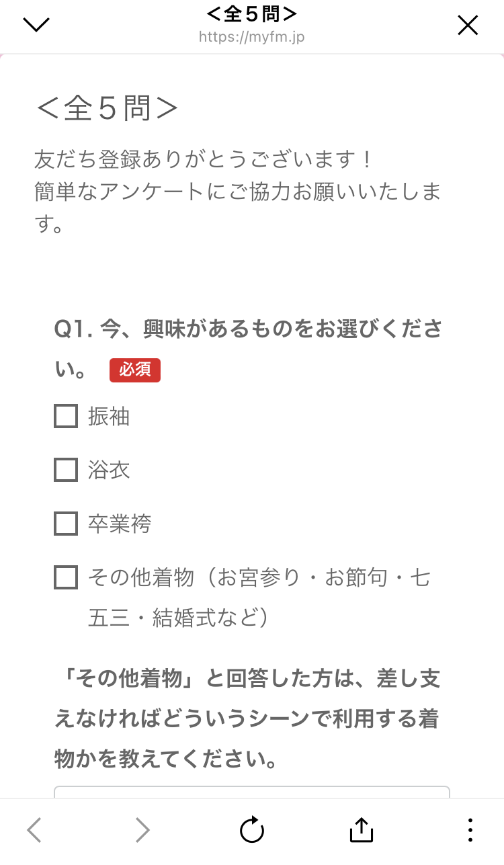The image size is (504, 865).
Task: Tap the https://myfm.jp URL label
Action: [x=251, y=38]
